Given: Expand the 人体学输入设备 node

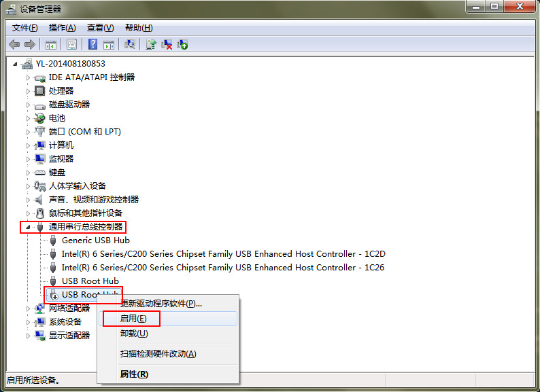Looking at the screenshot, I should click(x=29, y=186).
